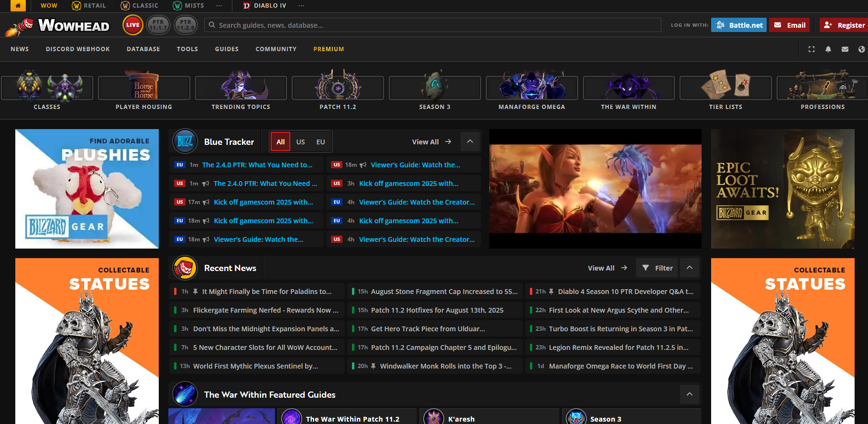Click the Recent News section icon
The height and width of the screenshot is (424, 868).
[185, 268]
